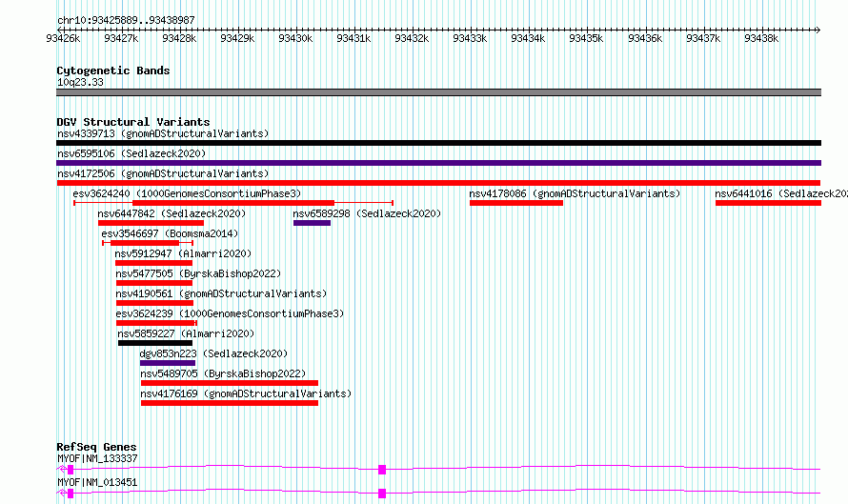This screenshot has height=504, width=848.
Task: Open esv3624239 1000Genomes variant label
Action: (230, 313)
